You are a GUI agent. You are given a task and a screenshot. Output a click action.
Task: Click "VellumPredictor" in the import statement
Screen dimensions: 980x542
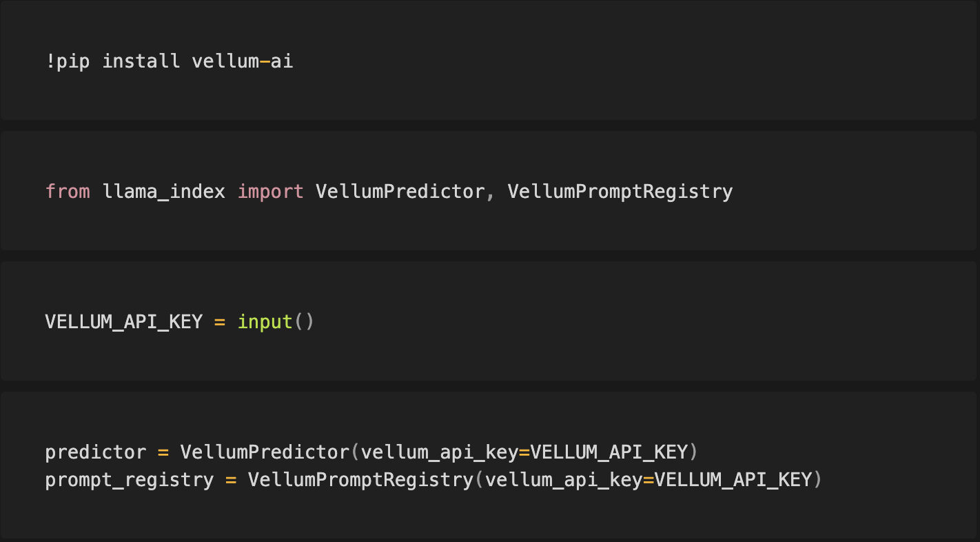(x=400, y=192)
